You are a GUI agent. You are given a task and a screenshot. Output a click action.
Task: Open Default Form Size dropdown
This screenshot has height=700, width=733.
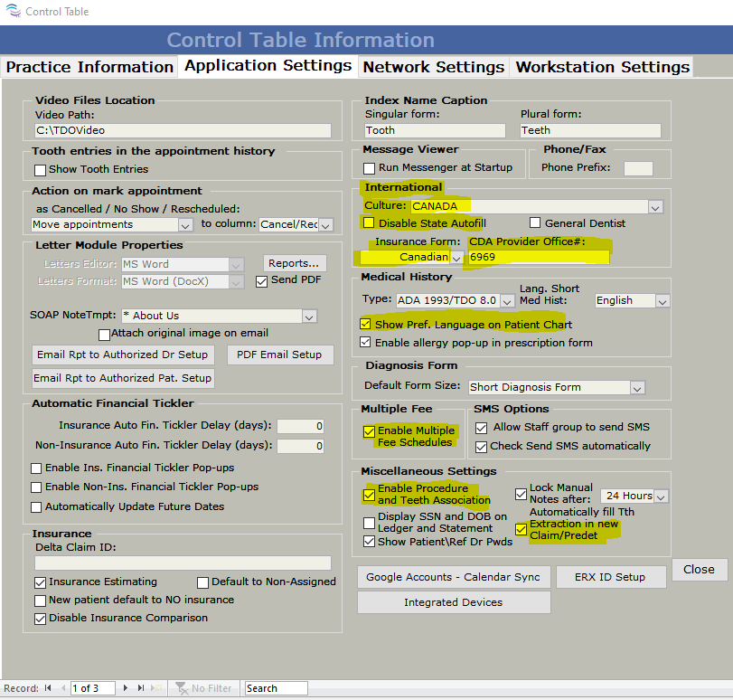[x=637, y=388]
